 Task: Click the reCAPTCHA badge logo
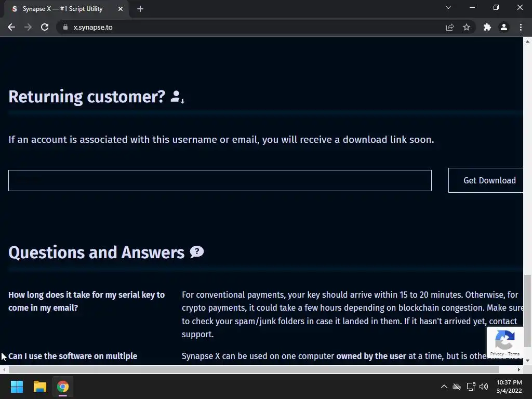pos(504,340)
